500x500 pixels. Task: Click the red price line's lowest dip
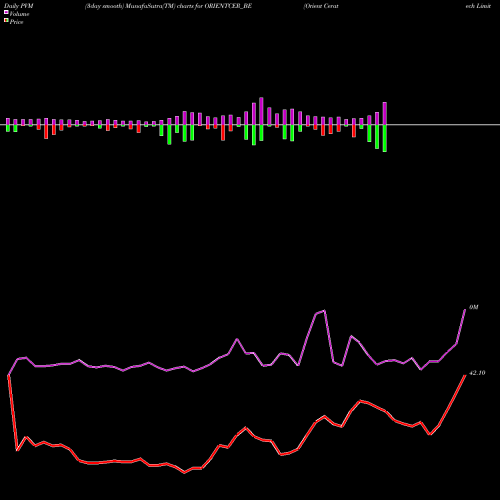tap(185, 472)
